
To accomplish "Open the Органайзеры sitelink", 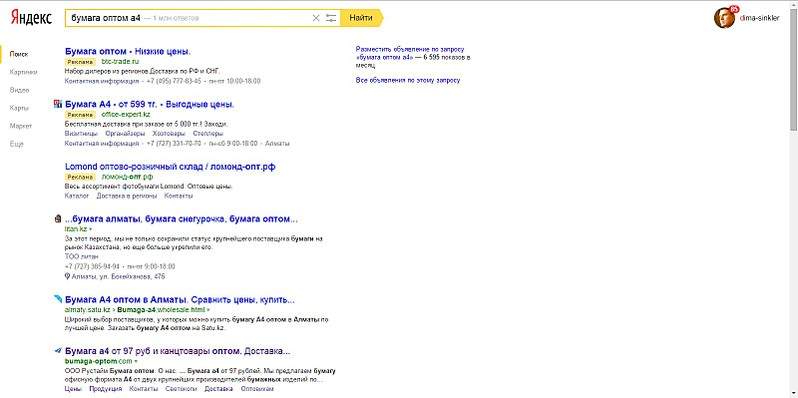I will coord(125,133).
